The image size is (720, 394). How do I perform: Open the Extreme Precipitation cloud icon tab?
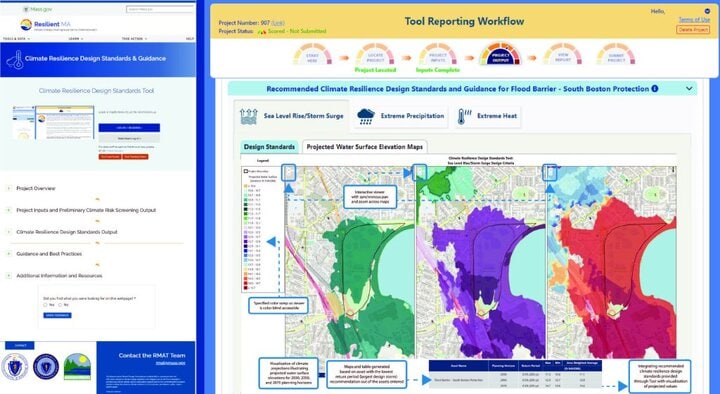coord(400,116)
